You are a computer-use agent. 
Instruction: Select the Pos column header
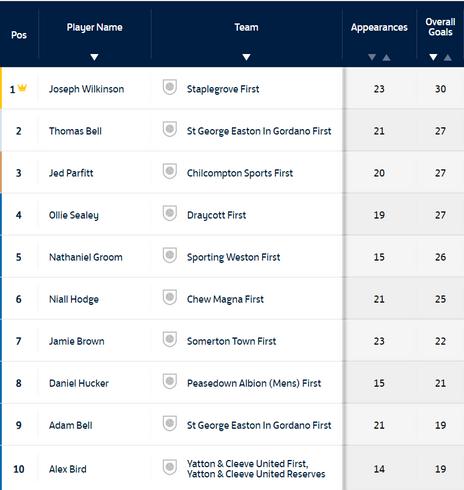(x=19, y=35)
